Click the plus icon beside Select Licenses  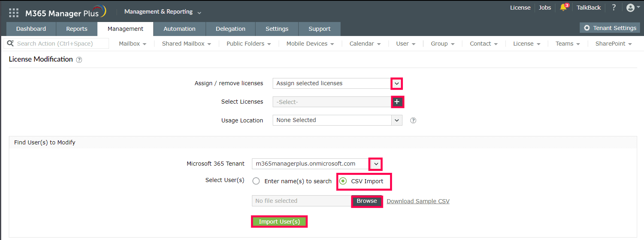(397, 102)
